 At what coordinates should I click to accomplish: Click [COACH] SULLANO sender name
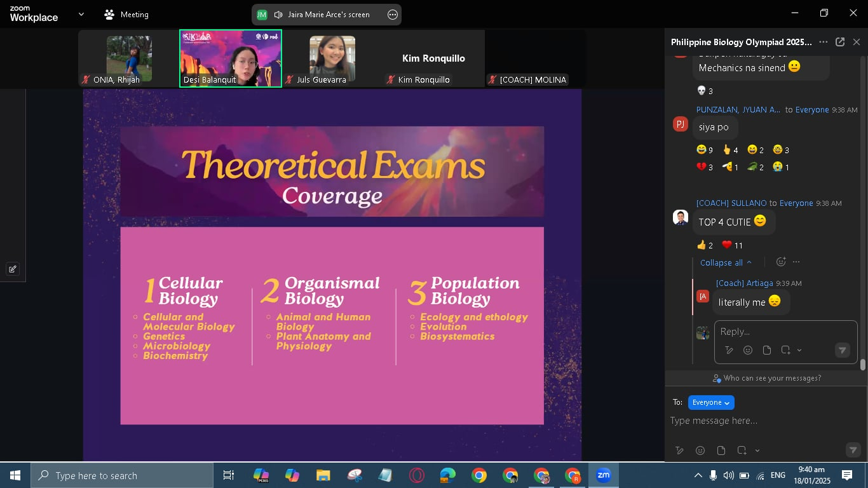(x=731, y=203)
